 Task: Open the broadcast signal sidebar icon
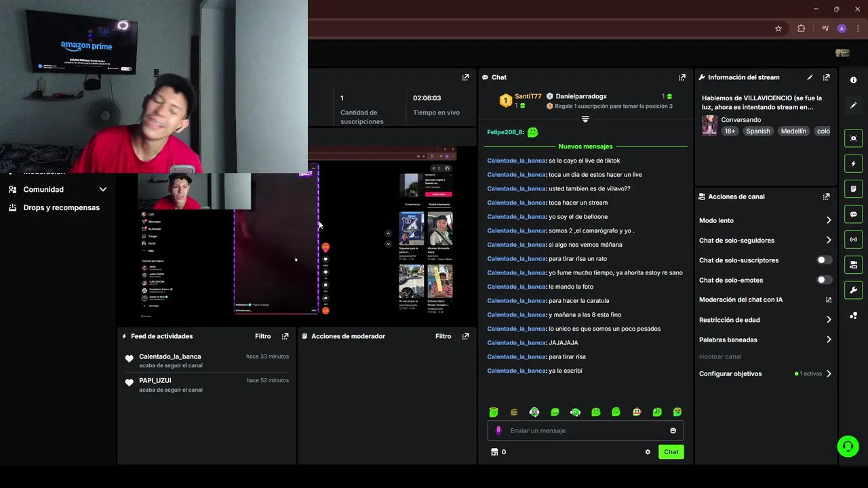click(x=853, y=239)
